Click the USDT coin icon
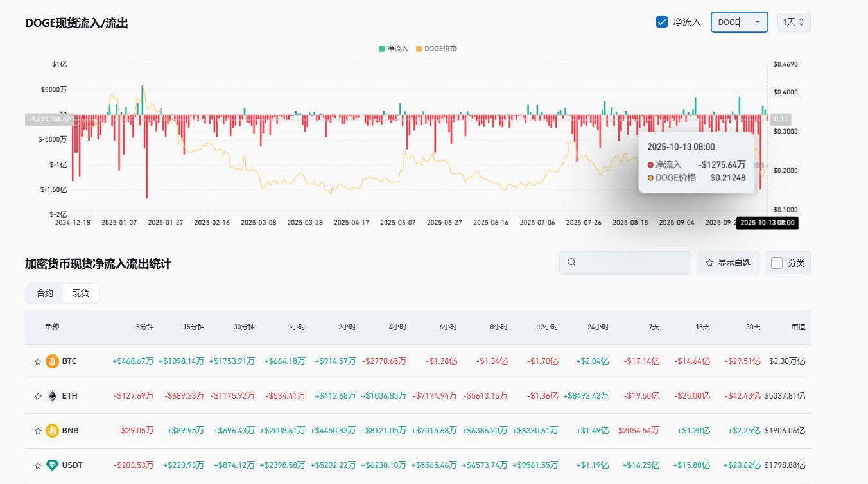The width and height of the screenshot is (868, 484). point(53,465)
